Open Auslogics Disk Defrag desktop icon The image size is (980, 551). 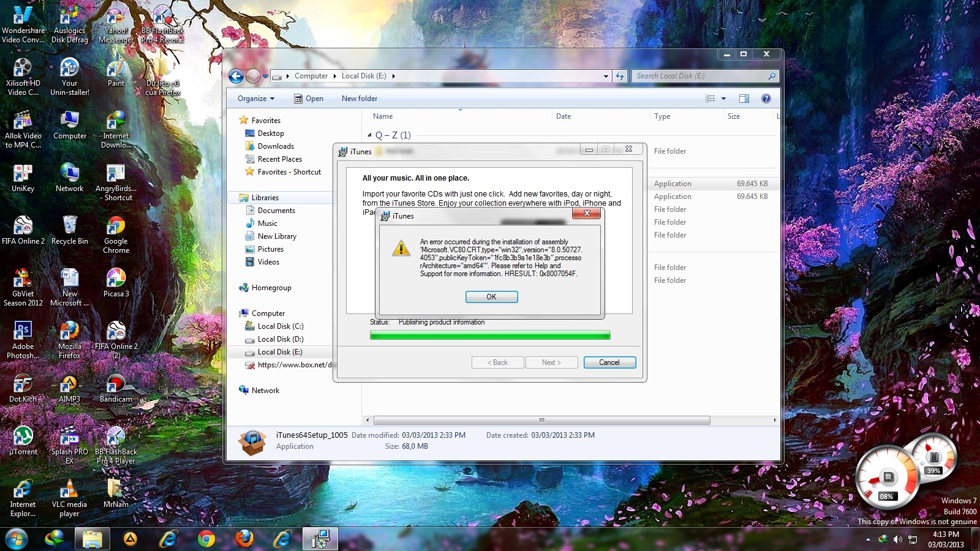(70, 24)
